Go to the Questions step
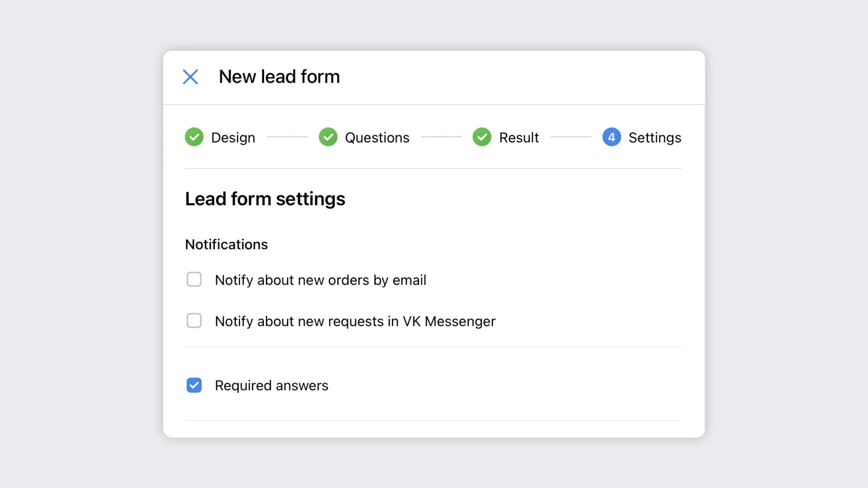The width and height of the screenshot is (868, 488). tap(377, 137)
